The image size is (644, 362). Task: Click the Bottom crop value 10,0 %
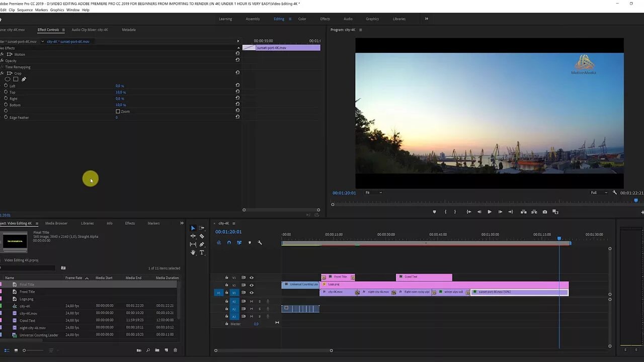click(120, 105)
